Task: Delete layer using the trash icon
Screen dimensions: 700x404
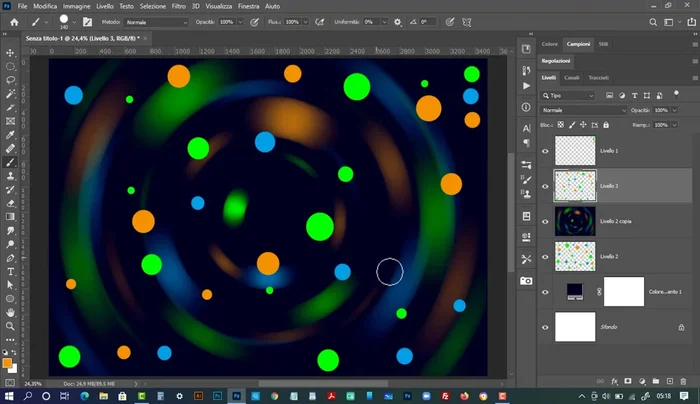Action: tap(683, 381)
